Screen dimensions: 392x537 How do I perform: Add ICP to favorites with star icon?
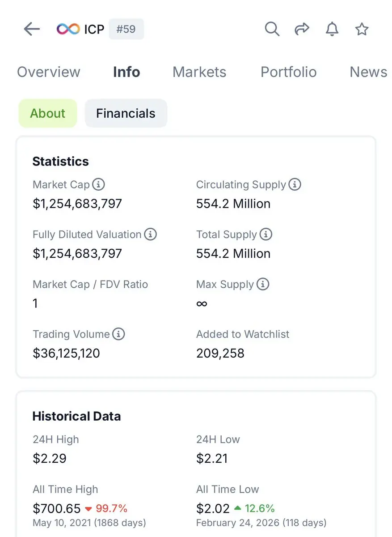[362, 30]
